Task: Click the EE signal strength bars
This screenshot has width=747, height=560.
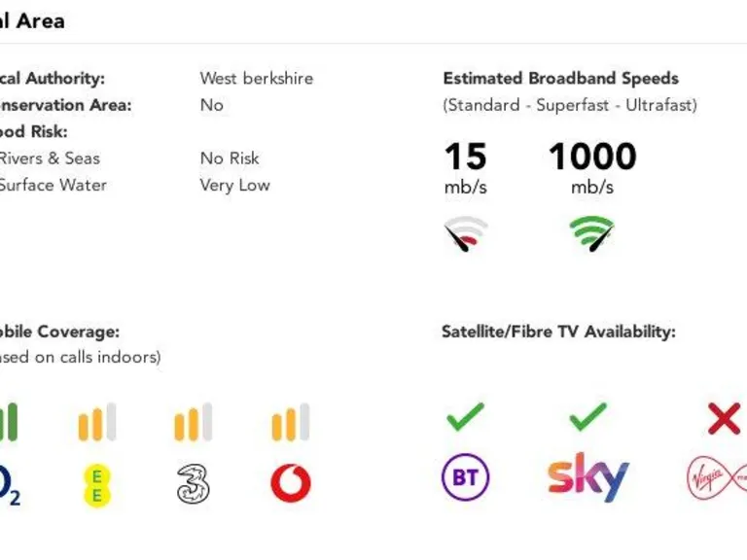Action: tap(97, 422)
